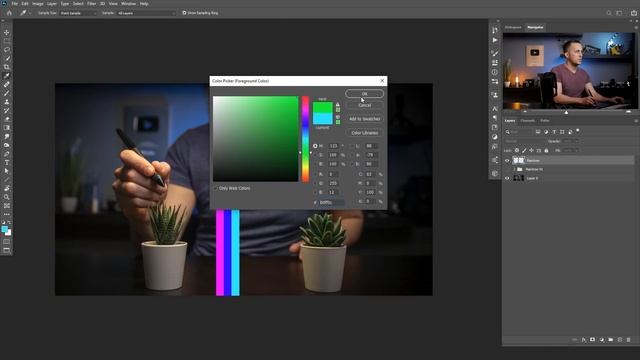
Task: Select the Crop tool
Action: [7, 67]
